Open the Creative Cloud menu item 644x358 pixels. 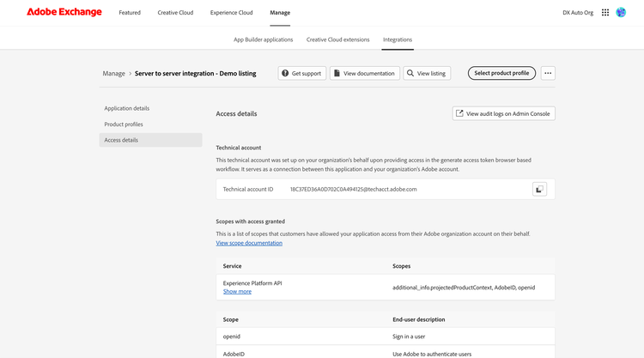[175, 13]
